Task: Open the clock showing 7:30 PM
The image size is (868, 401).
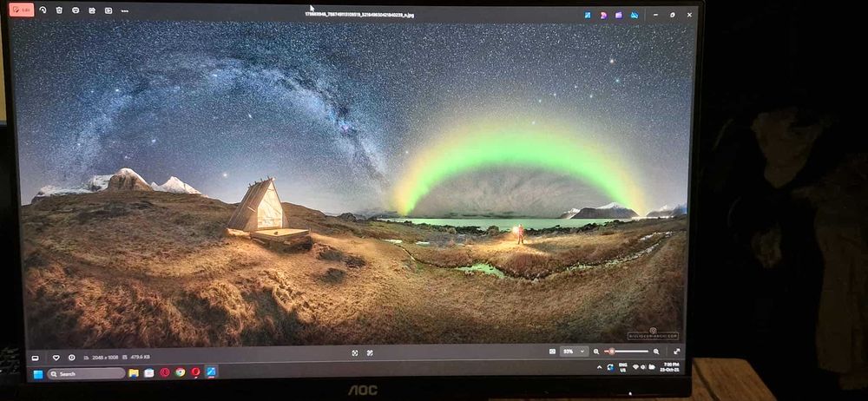Action: (x=670, y=365)
